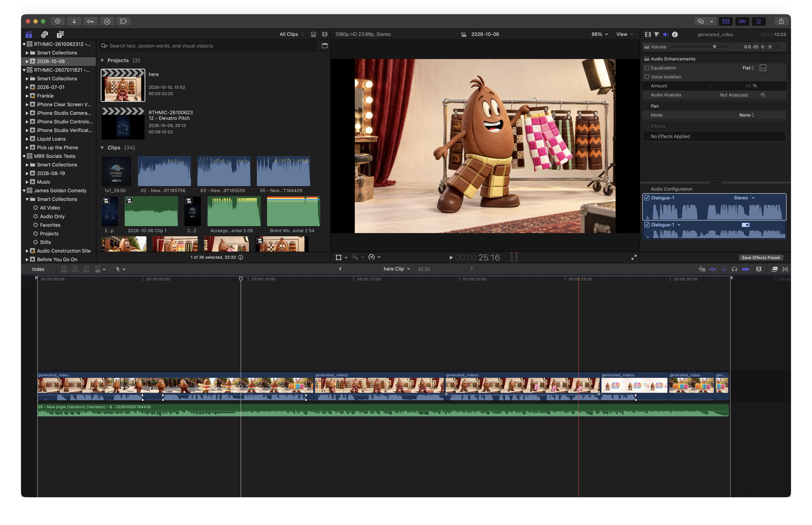Viewport: 812px width, 525px height.
Task: Open the All Clips filter dropdown
Action: click(292, 34)
